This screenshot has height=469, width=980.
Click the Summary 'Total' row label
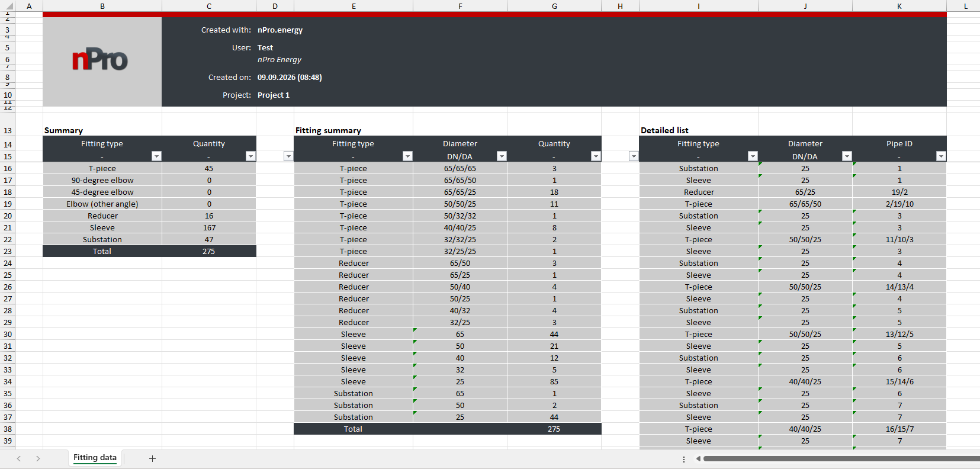tap(102, 251)
